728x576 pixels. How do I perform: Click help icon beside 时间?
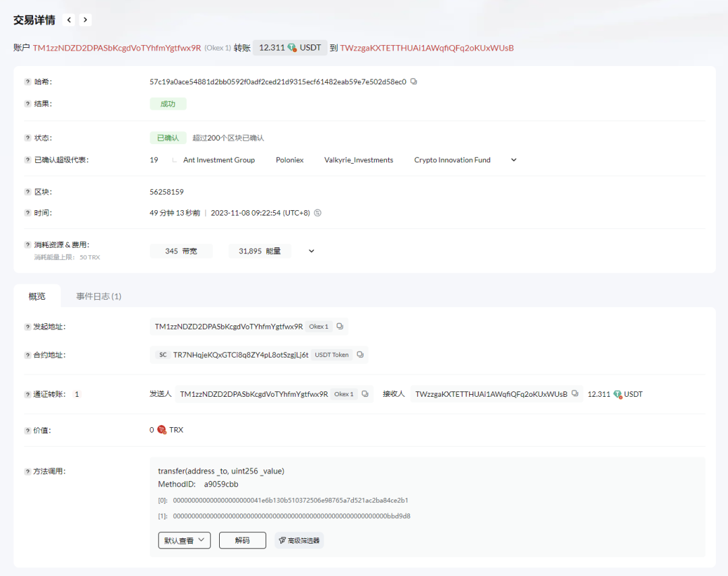click(x=28, y=213)
